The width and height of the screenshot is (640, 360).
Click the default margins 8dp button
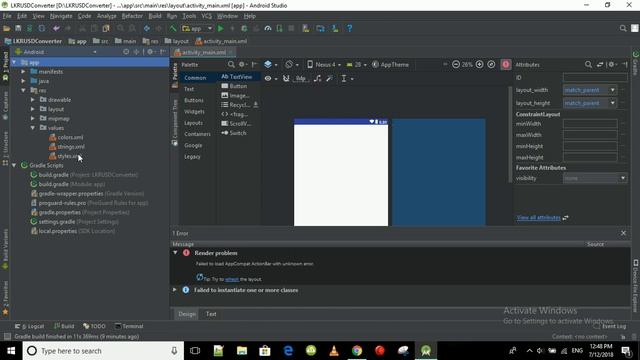(301, 78)
